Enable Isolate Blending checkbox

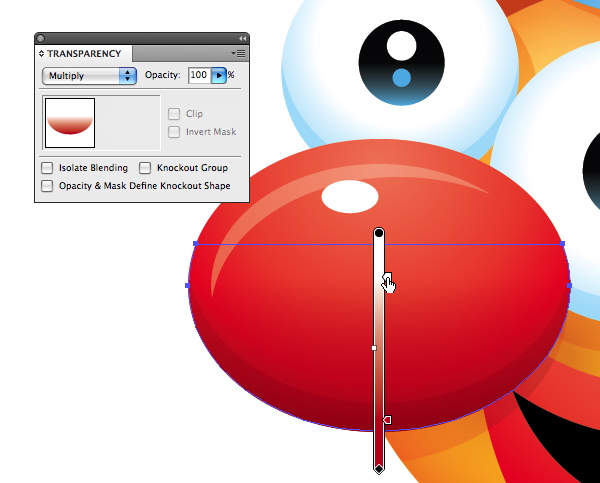(x=47, y=168)
